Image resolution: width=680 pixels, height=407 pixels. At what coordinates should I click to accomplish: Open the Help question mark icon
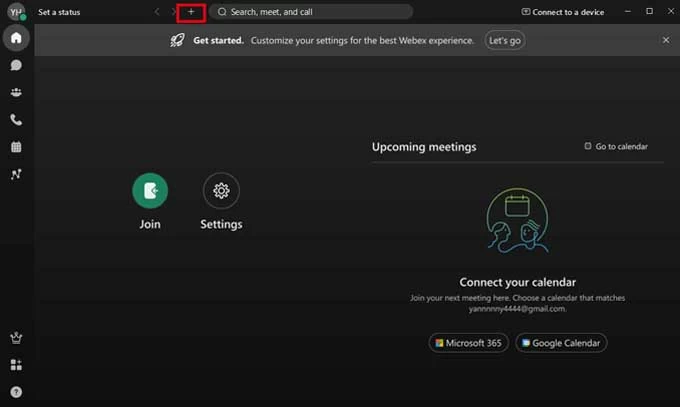[16, 392]
